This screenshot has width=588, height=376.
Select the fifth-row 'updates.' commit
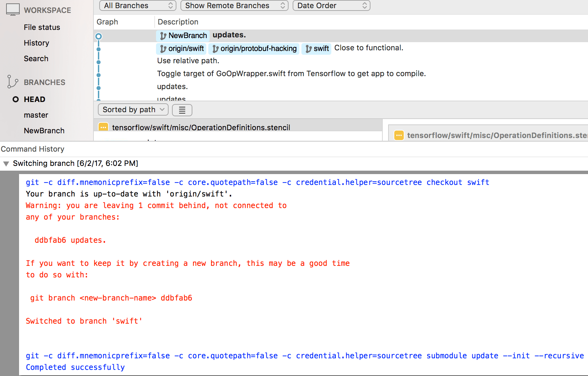172,87
